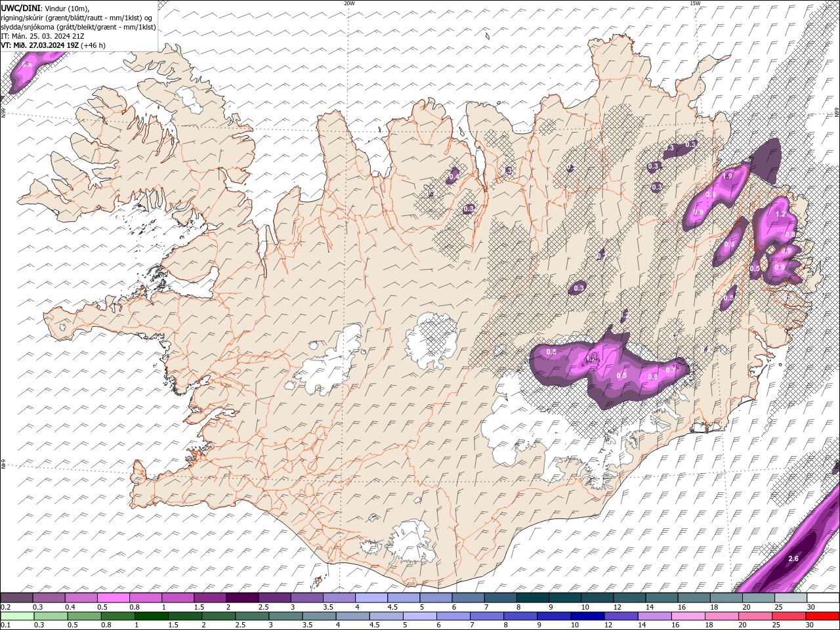This screenshot has height=630, width=840.
Task: Click the 20W longitude label
Action: (349, 3)
